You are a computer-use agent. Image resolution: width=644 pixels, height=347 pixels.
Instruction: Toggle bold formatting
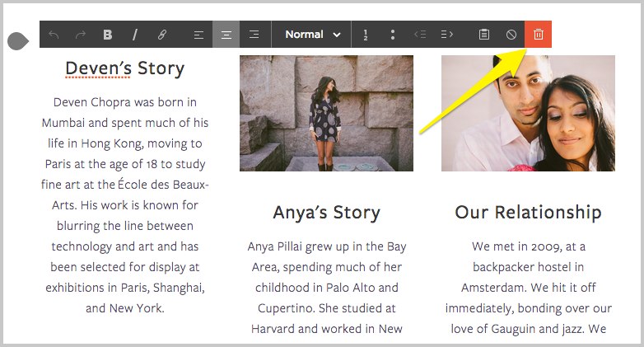point(108,35)
